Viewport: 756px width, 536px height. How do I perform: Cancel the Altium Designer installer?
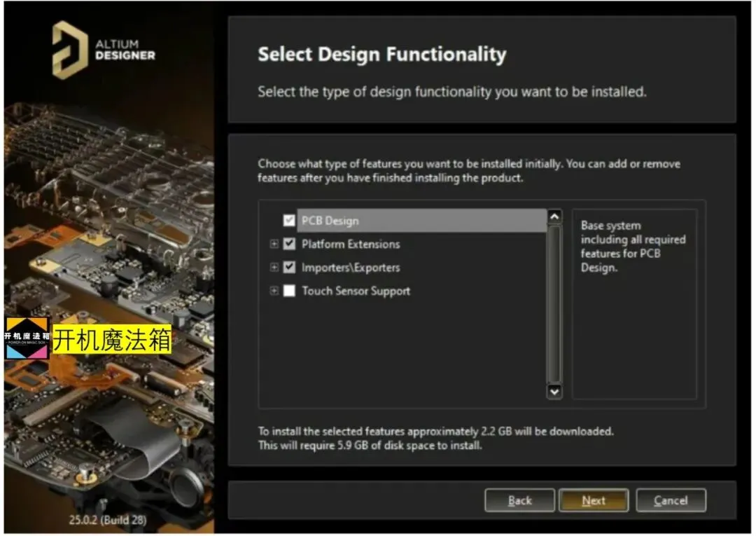coord(671,500)
